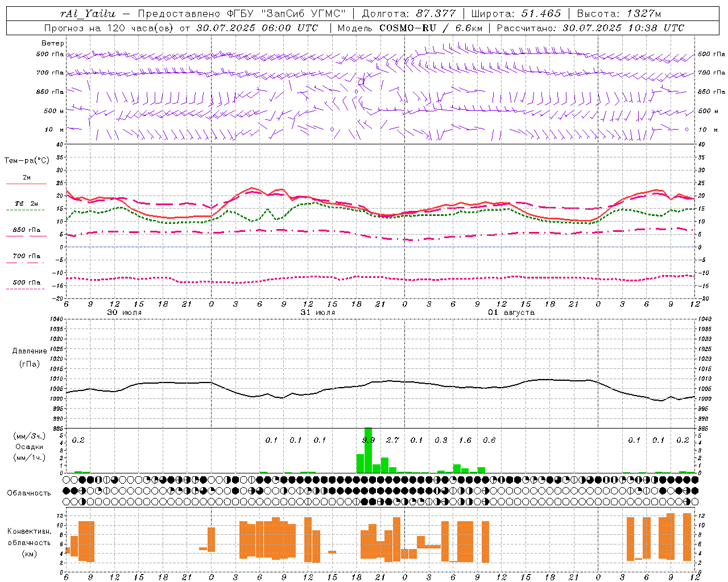
Task: Click the provider text 'ЗапСиб УГМС'
Action: tap(303, 14)
